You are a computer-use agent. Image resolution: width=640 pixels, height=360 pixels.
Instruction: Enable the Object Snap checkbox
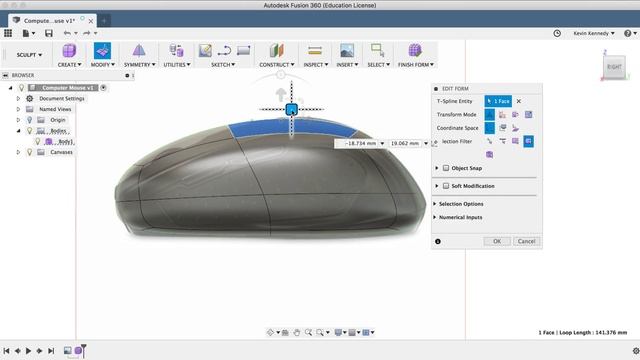pos(446,168)
